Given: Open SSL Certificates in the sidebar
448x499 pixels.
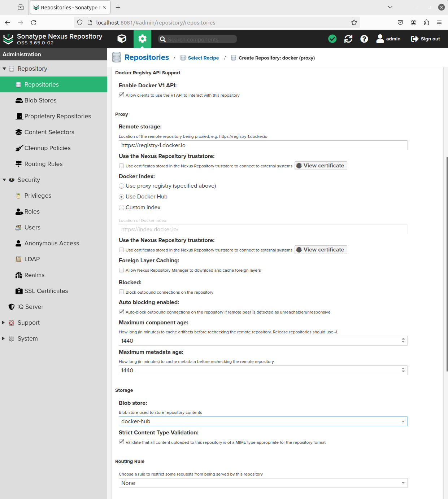Looking at the screenshot, I should (53, 291).
